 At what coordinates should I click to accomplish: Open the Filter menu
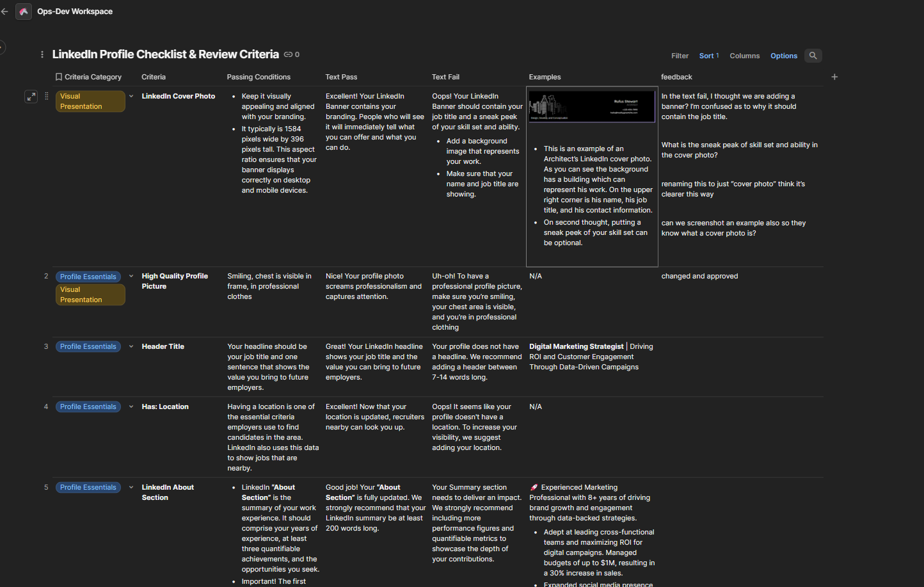coord(680,56)
